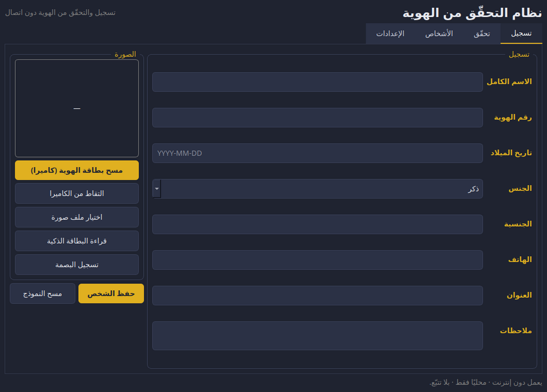Click the رقم الهوية label
547x392 pixels.
coord(513,118)
